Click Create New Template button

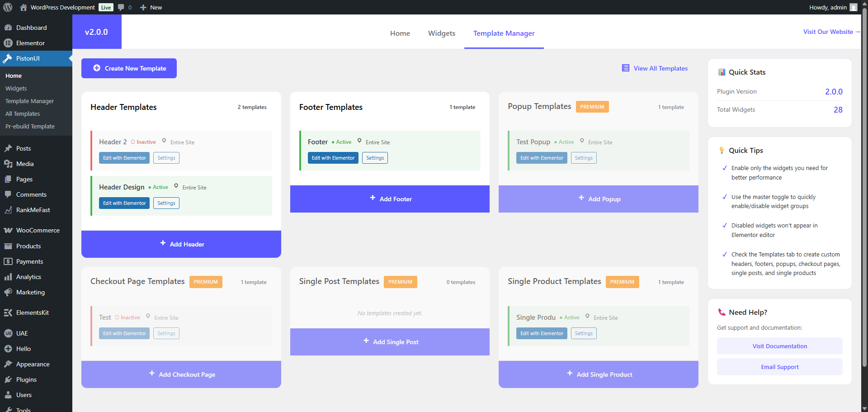pyautogui.click(x=129, y=68)
